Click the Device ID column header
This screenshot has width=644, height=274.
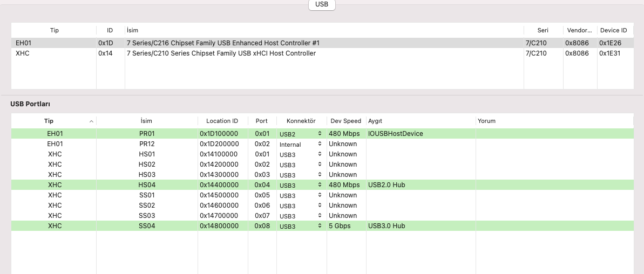[x=613, y=30]
